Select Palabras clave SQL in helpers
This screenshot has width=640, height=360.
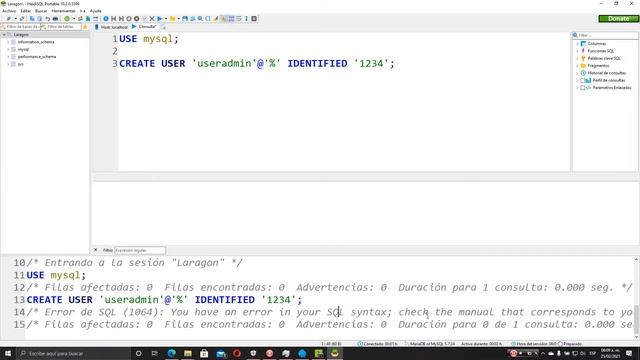tap(604, 58)
